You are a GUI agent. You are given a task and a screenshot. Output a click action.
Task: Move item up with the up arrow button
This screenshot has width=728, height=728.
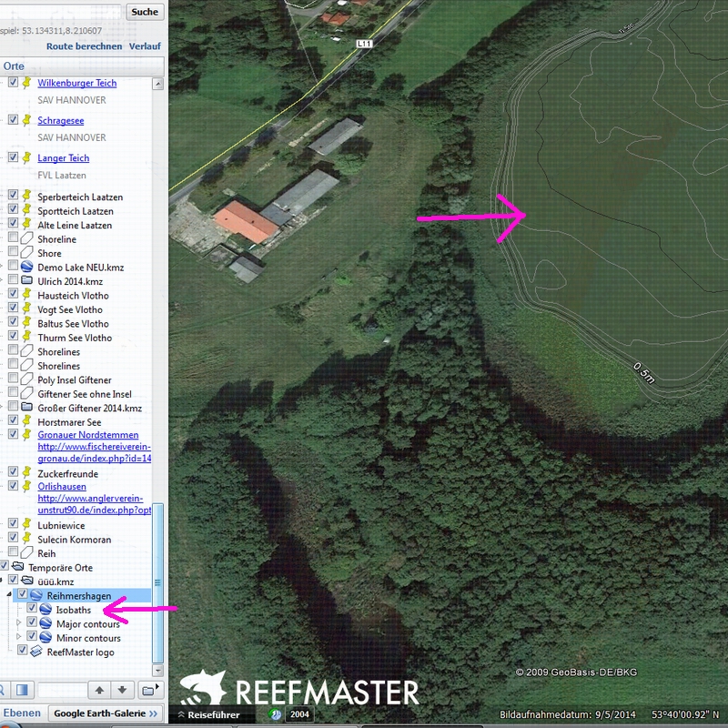pyautogui.click(x=100, y=690)
